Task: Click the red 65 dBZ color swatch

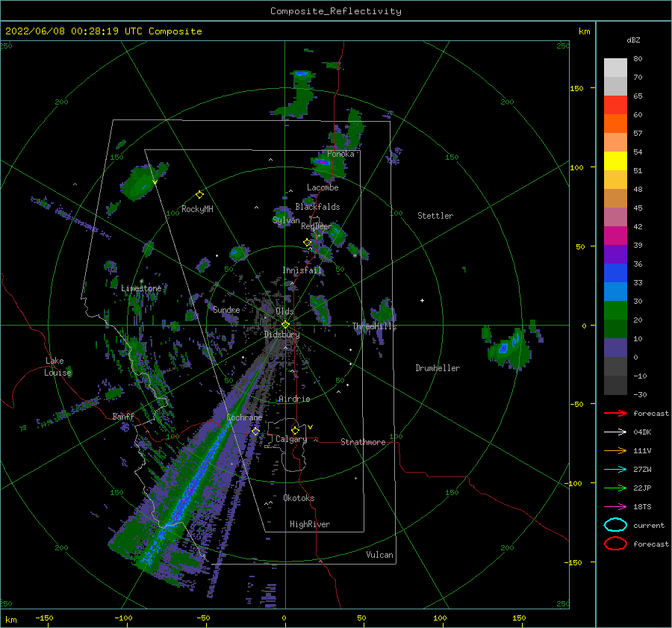Action: pyautogui.click(x=615, y=105)
